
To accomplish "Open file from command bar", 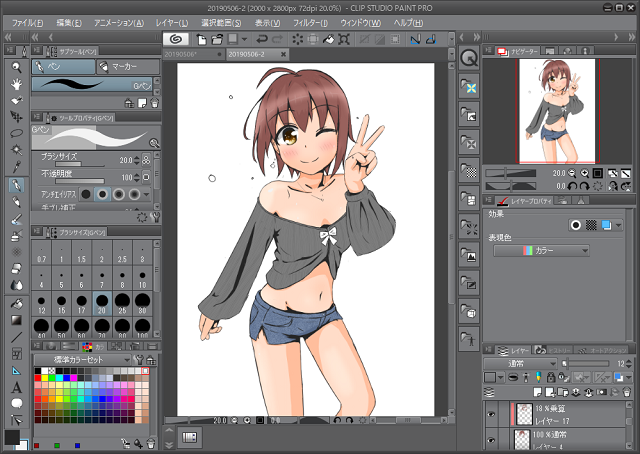I will pyautogui.click(x=217, y=39).
